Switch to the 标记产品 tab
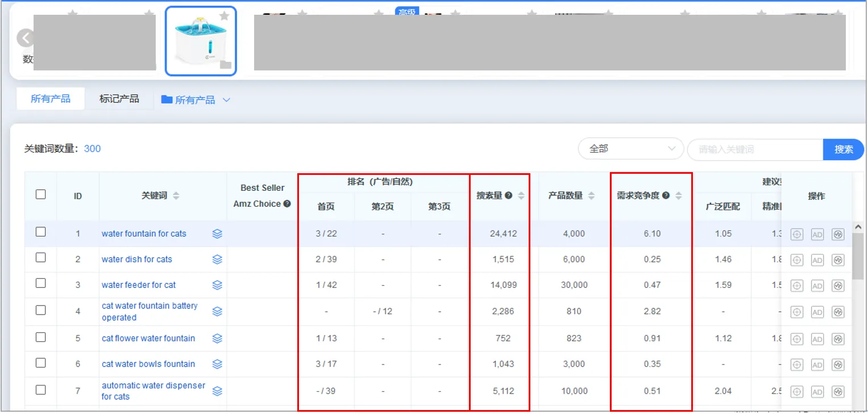This screenshot has height=414, width=868. click(x=119, y=99)
